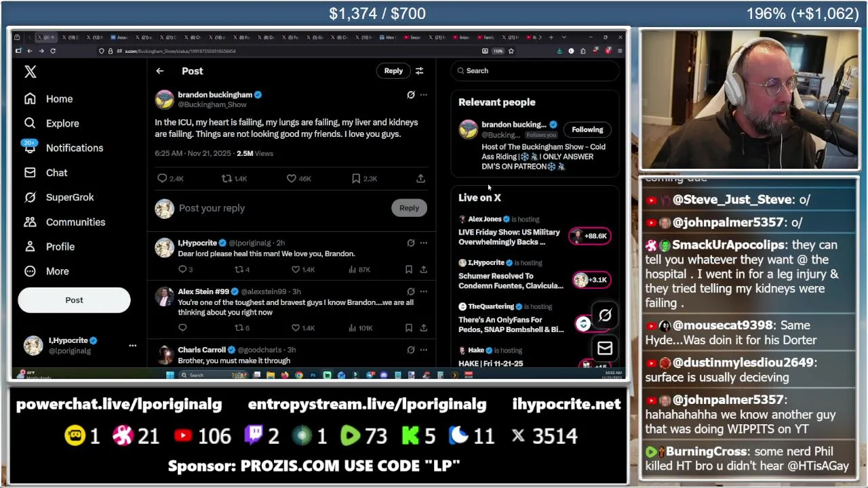Open more options on I,Hypocrite's reply
Image resolution: width=868 pixels, height=488 pixels.
point(424,243)
